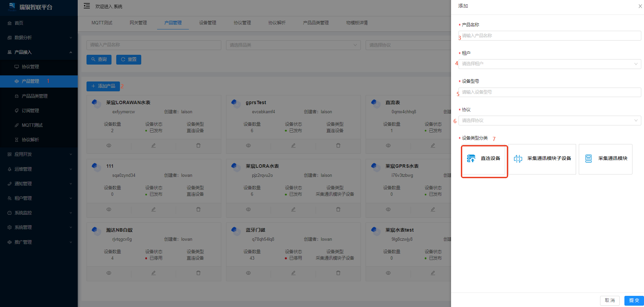
Task: Click the sidebar collapse hamburger icon
Action: pos(87,6)
